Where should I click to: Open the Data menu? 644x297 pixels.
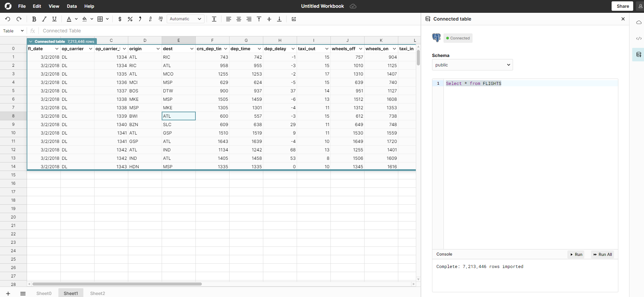(72, 6)
